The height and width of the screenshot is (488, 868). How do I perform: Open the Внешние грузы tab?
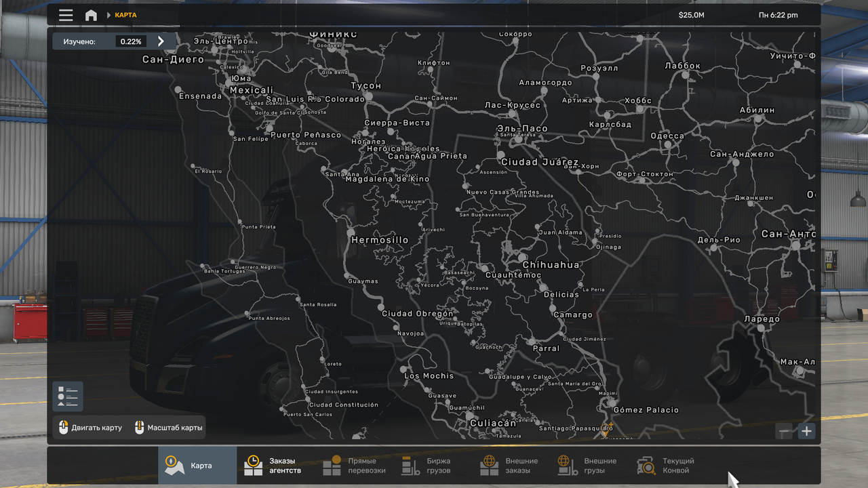pos(591,466)
